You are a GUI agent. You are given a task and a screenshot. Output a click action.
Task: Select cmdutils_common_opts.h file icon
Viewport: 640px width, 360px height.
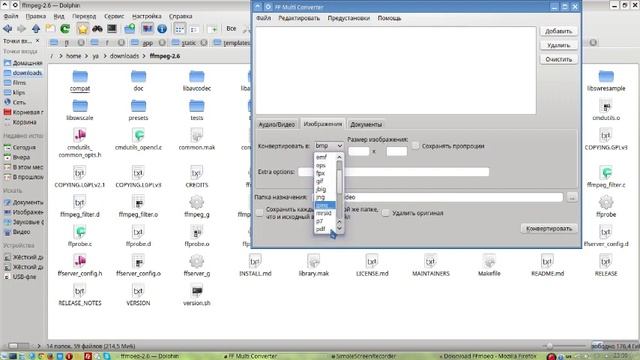click(x=80, y=135)
